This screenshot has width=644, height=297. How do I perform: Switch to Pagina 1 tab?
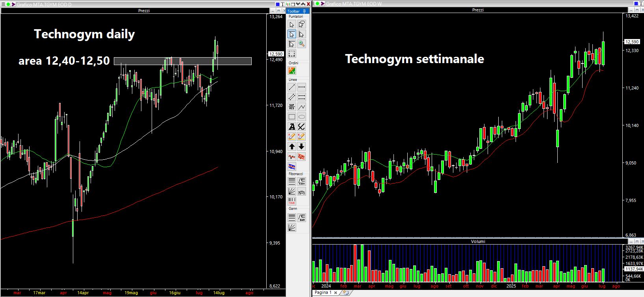323,293
